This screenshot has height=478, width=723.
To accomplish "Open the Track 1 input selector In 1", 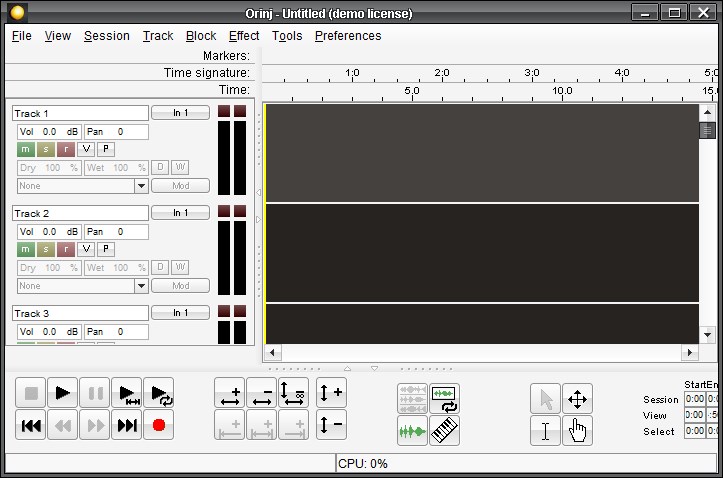I will (x=180, y=113).
